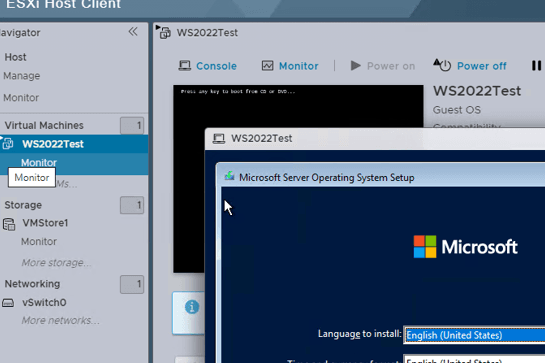Click the Storage count badge

click(x=132, y=205)
